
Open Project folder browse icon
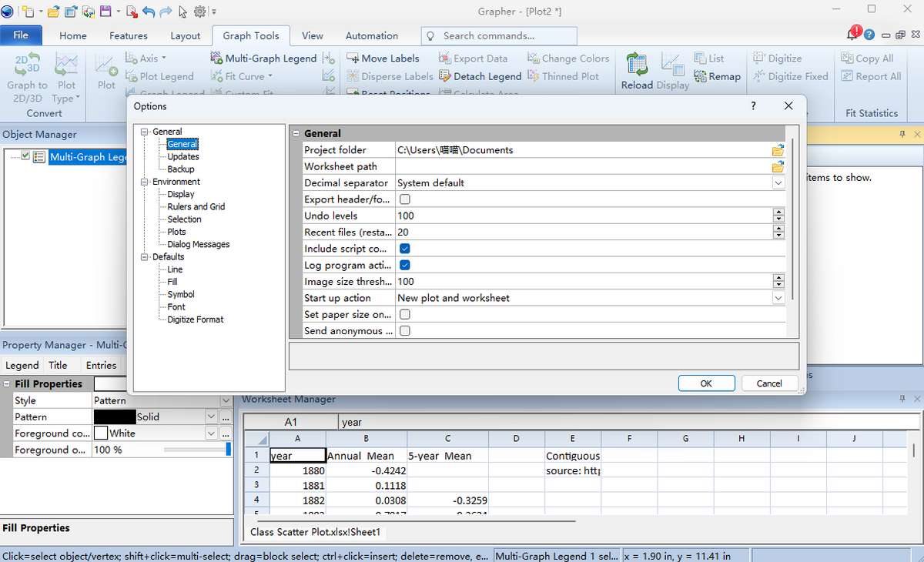pyautogui.click(x=778, y=150)
